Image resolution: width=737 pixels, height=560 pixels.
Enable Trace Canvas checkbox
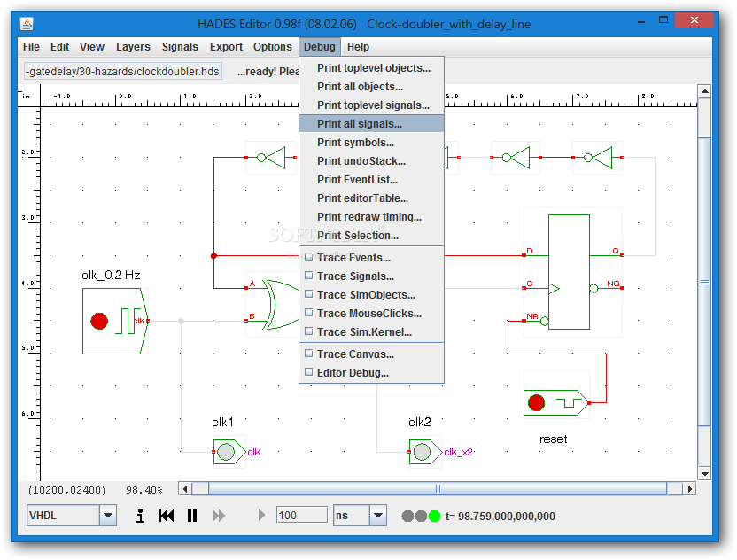pyautogui.click(x=309, y=354)
